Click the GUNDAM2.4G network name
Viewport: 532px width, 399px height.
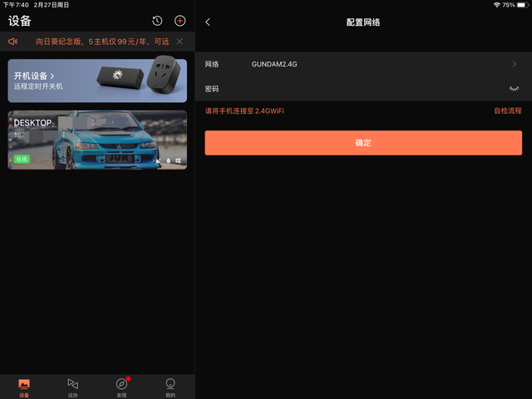(274, 64)
